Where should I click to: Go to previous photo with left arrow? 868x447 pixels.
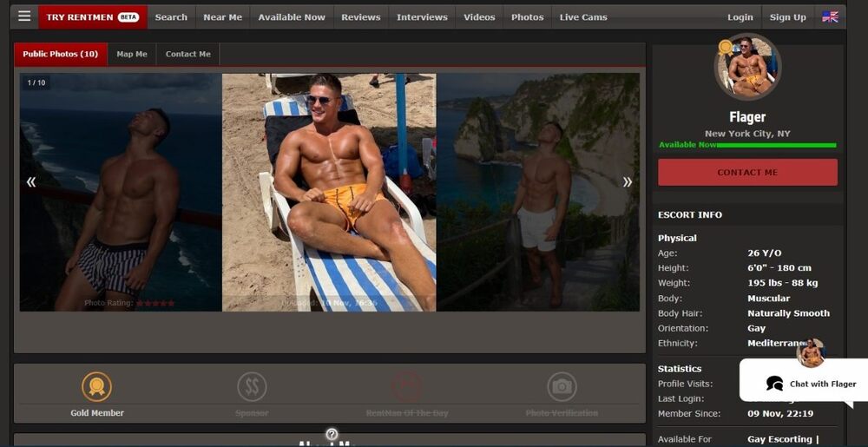(x=31, y=181)
